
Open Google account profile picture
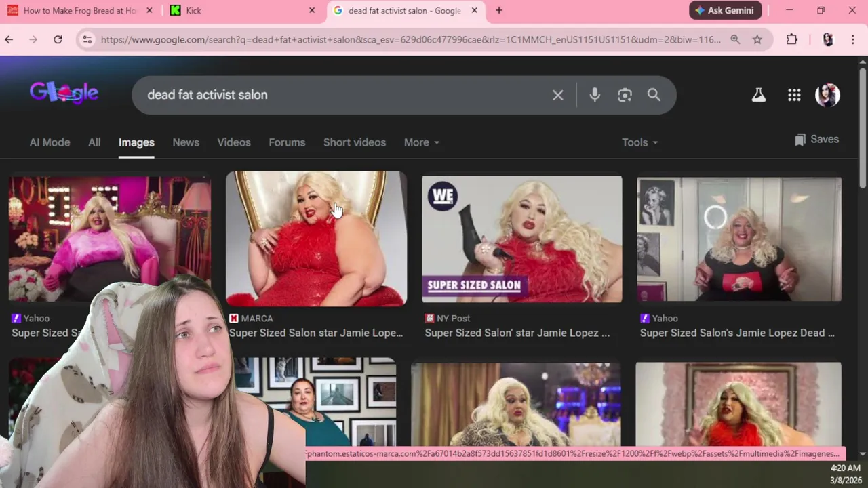click(827, 95)
